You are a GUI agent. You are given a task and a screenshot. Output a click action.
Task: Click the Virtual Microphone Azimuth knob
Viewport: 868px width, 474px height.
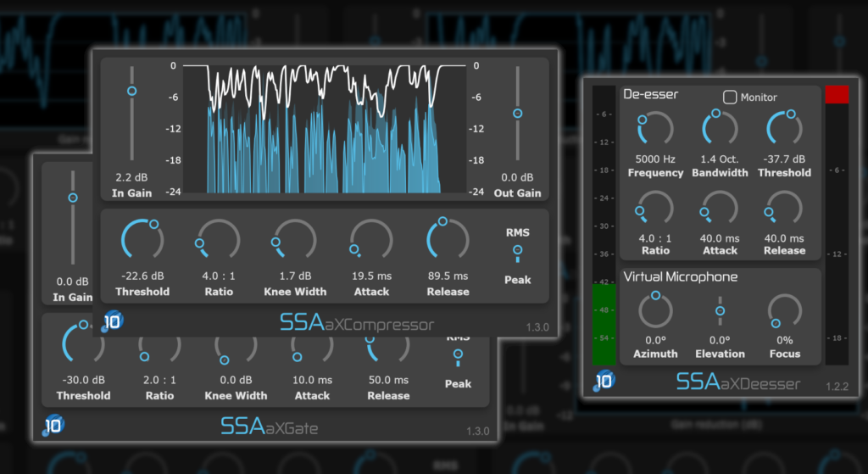pyautogui.click(x=655, y=310)
